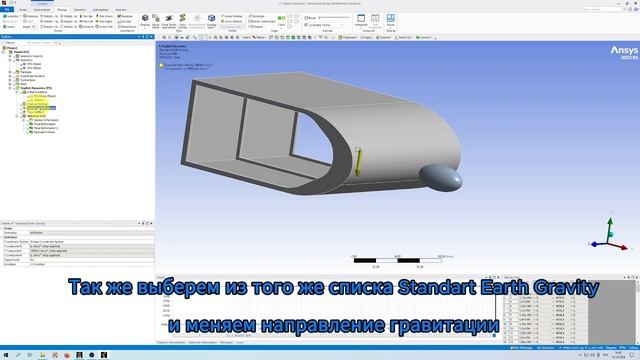Select Fixed Support in the tree
The width and height of the screenshot is (640, 360).
point(36,112)
